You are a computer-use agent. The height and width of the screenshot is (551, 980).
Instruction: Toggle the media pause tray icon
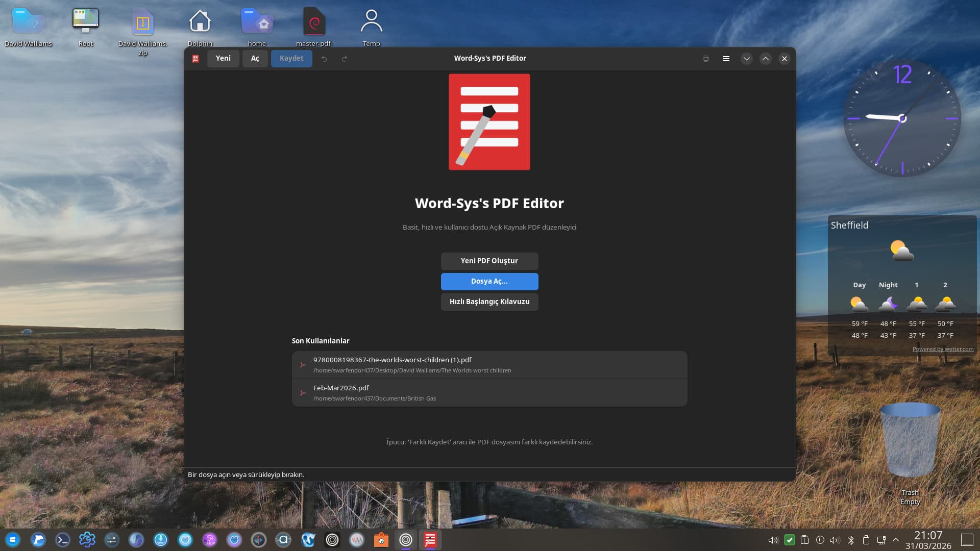[820, 540]
